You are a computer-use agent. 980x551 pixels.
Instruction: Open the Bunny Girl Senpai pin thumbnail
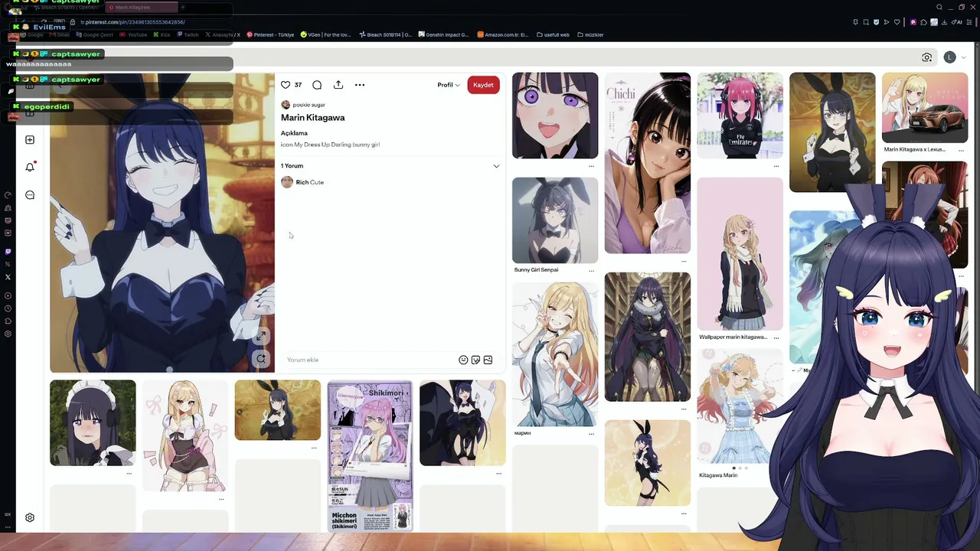pos(555,220)
